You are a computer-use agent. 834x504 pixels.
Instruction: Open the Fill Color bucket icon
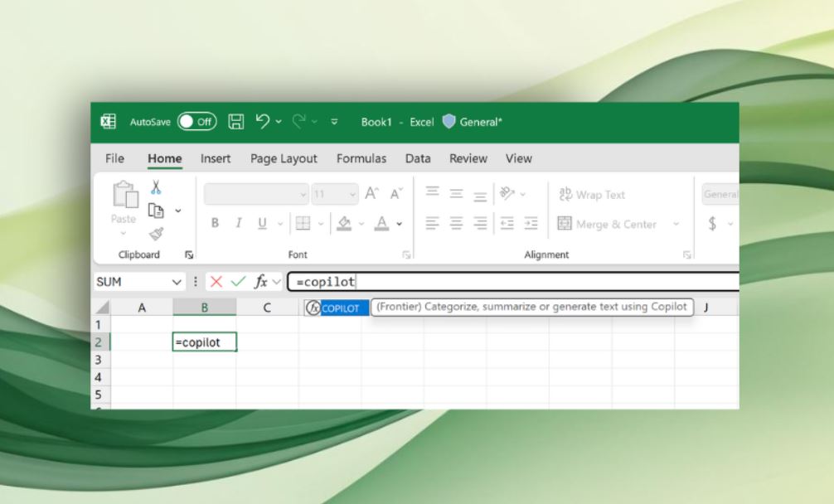[x=345, y=222]
